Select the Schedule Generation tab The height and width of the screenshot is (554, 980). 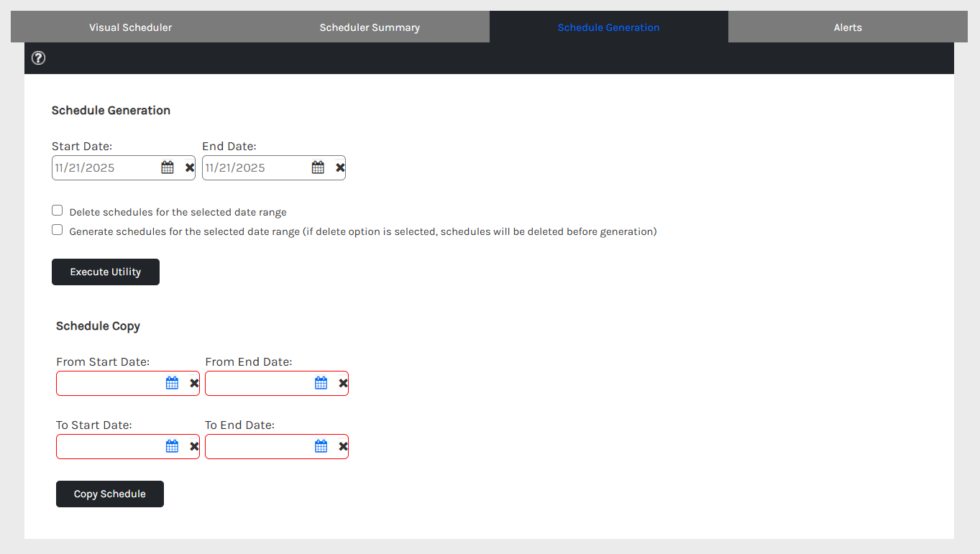tap(608, 27)
